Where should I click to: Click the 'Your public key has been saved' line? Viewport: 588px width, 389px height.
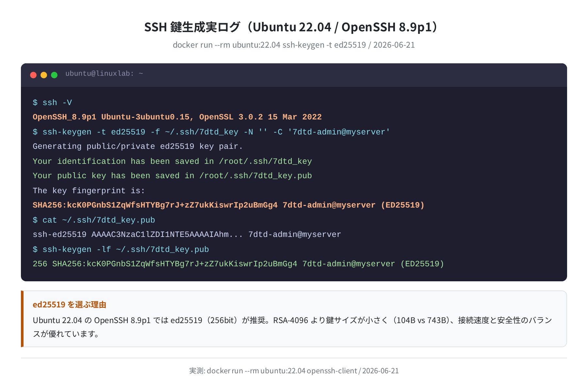[172, 176]
